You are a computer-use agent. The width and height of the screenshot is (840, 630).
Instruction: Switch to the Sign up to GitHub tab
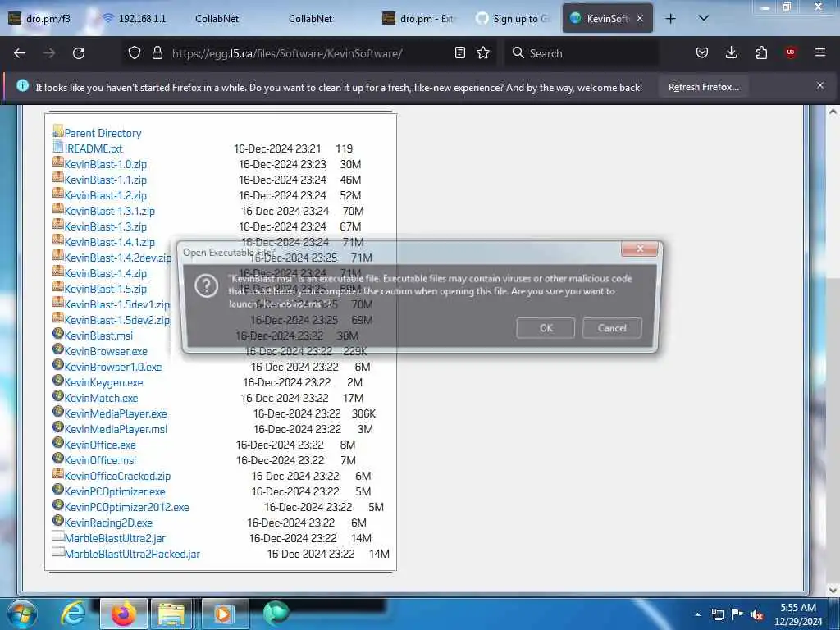514,19
